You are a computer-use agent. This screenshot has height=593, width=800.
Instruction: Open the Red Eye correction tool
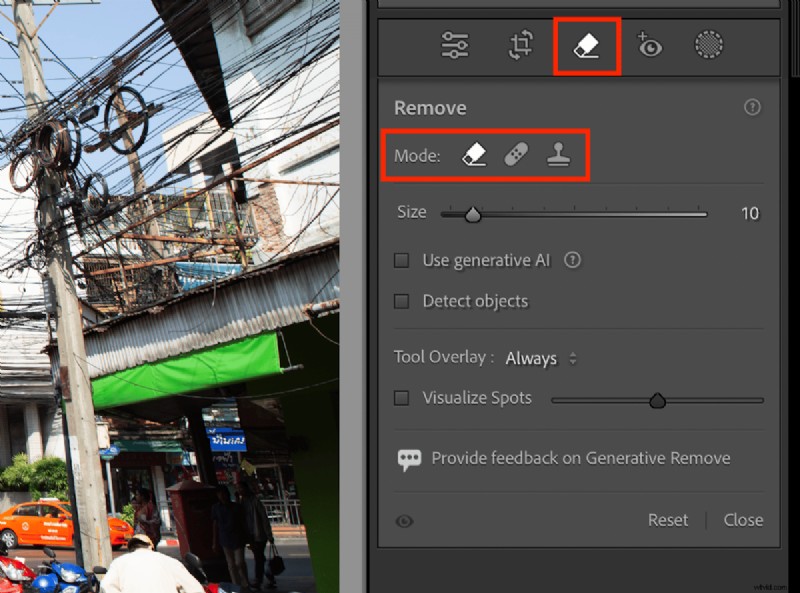(650, 45)
